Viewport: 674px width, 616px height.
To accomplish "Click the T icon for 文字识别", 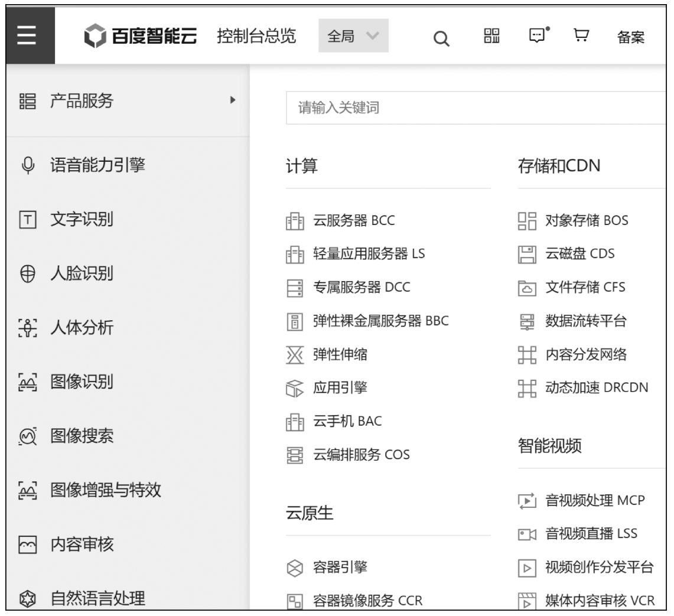I will [28, 220].
